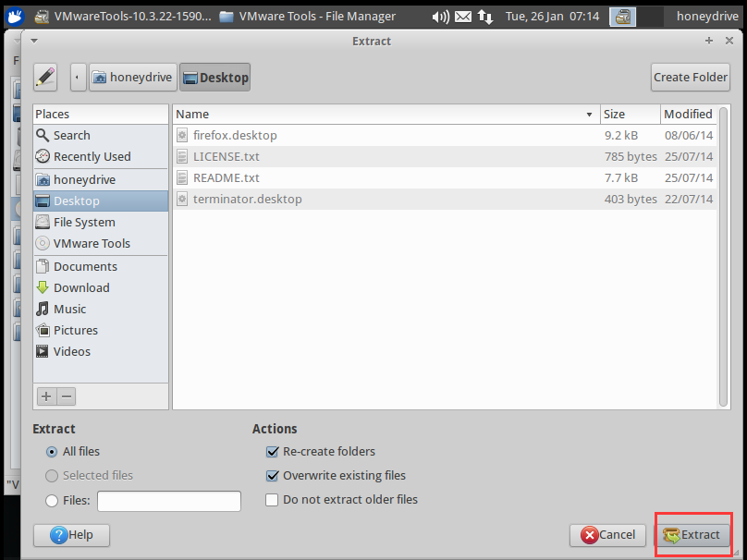Open Music bookmark
This screenshot has height=560, width=747.
(101, 309)
